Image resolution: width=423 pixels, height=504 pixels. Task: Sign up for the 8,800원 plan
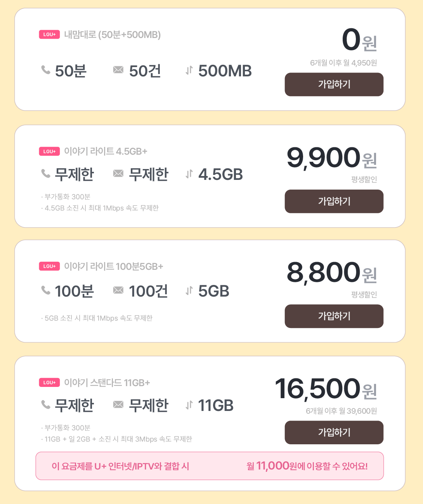(x=334, y=316)
